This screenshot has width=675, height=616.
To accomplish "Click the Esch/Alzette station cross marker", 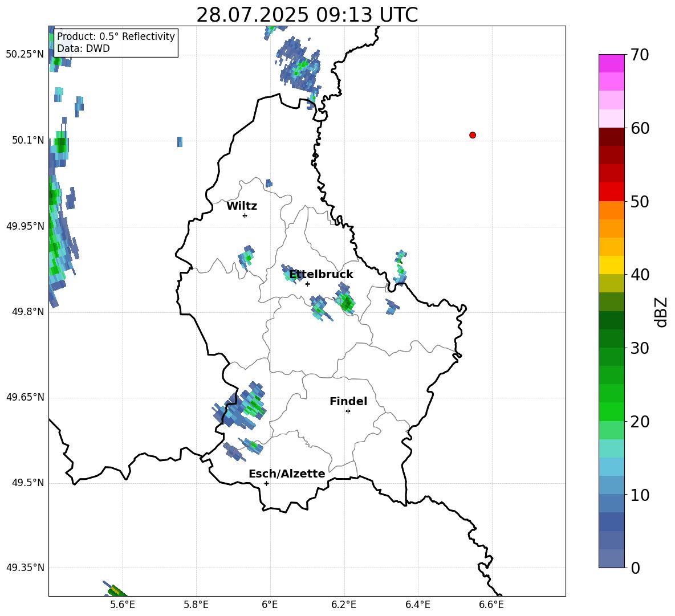I will click(266, 483).
